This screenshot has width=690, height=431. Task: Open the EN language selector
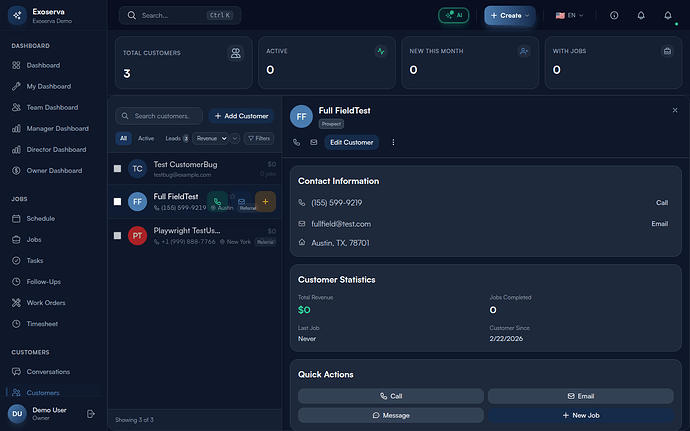[570, 15]
